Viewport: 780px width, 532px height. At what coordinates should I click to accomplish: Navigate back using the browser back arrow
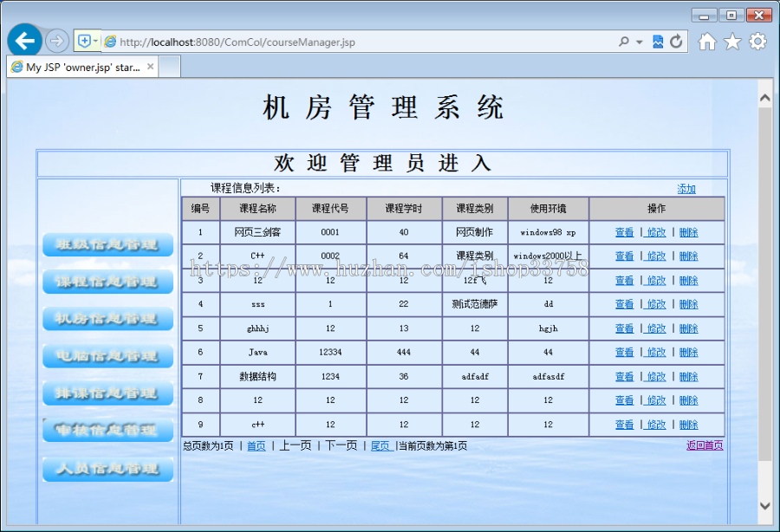tap(24, 40)
